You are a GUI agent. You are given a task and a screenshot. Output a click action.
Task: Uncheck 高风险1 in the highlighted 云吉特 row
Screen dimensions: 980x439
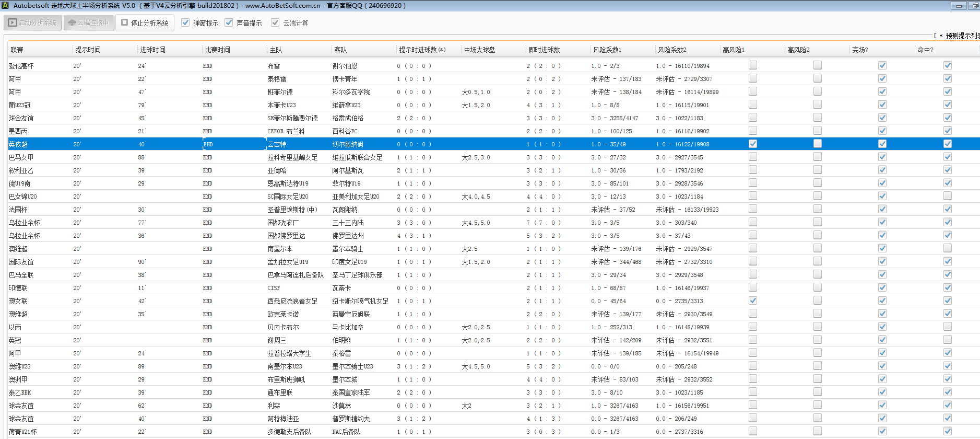pos(752,144)
